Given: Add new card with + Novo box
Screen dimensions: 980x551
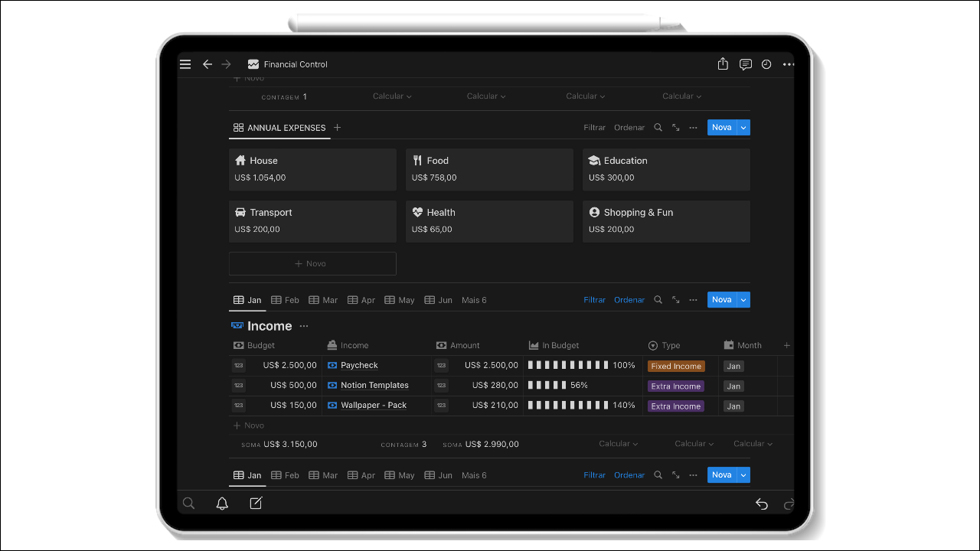Looking at the screenshot, I should 312,263.
